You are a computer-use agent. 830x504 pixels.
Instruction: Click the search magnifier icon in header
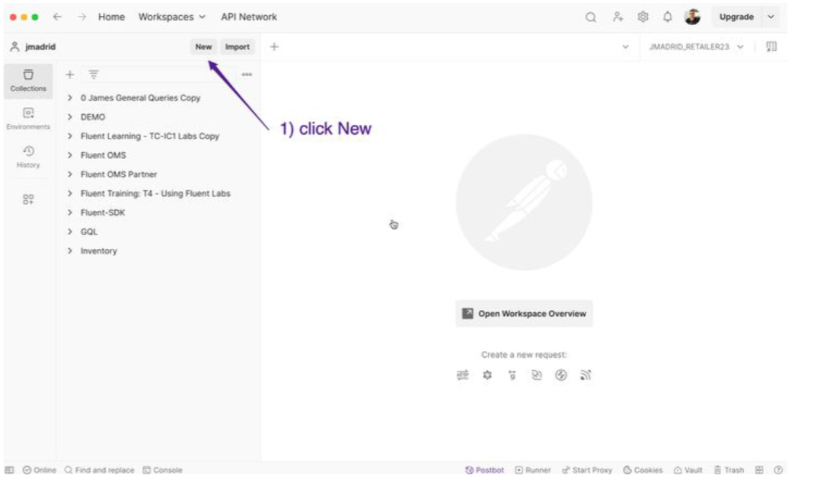click(591, 17)
